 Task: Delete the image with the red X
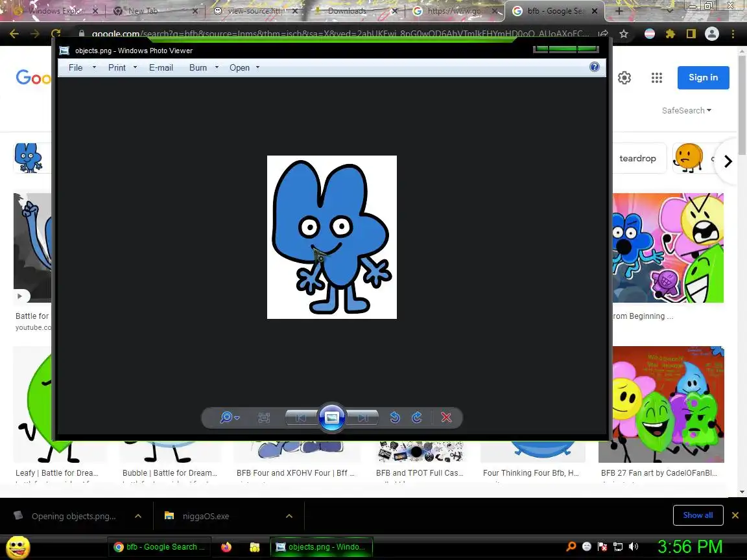click(x=446, y=417)
